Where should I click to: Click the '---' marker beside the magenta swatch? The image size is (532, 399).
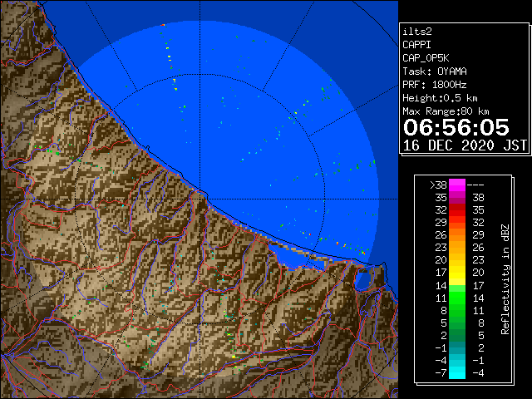[475, 185]
